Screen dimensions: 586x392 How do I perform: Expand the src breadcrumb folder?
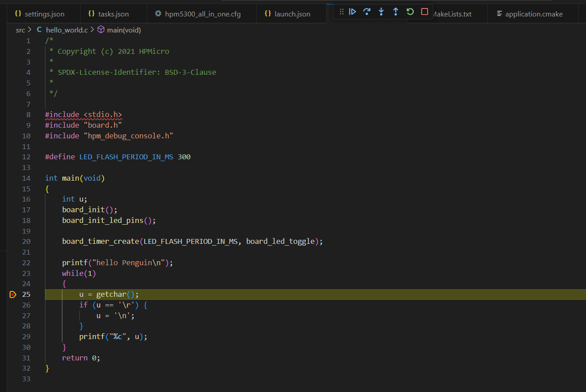(x=20, y=30)
